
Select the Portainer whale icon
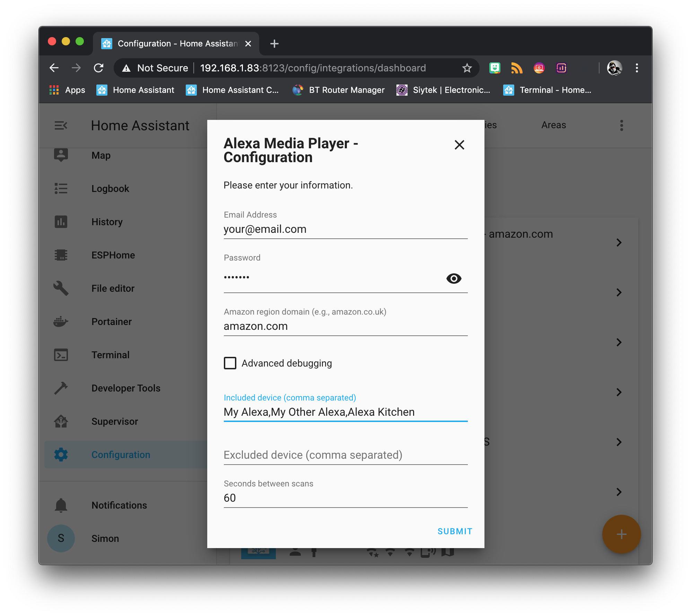[61, 321]
